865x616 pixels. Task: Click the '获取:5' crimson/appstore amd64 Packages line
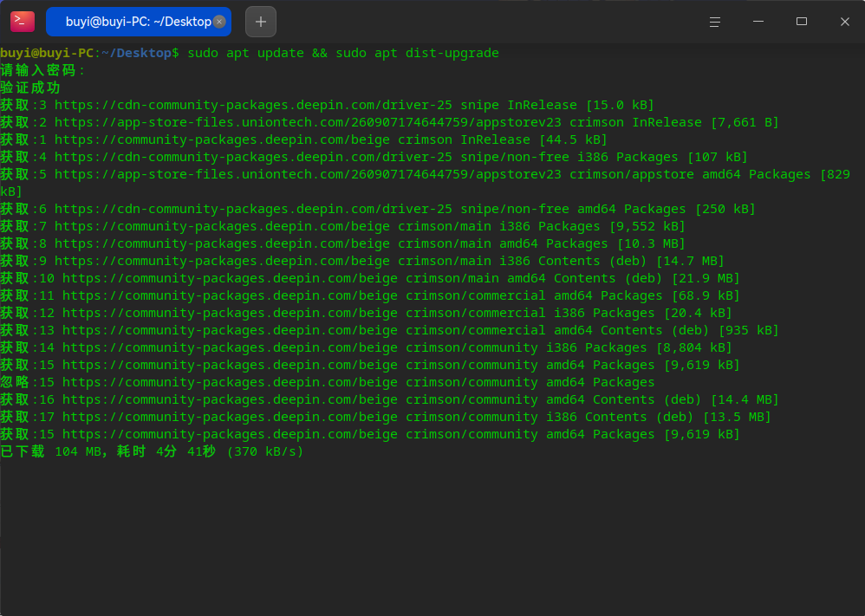tap(425, 183)
